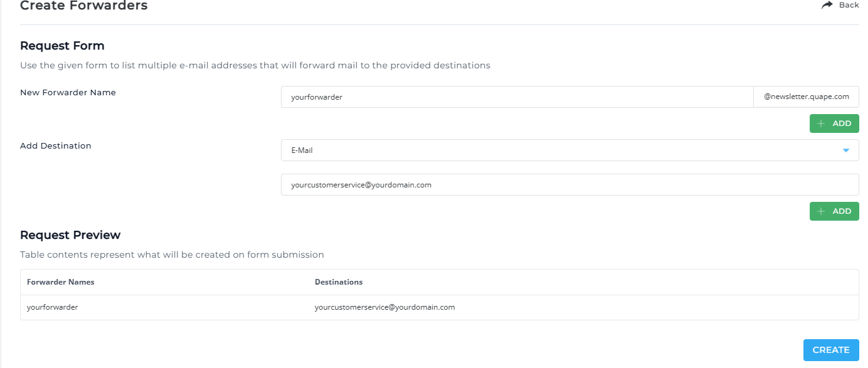Click the @newsletter.quape.com domain suffix box
The width and height of the screenshot is (868, 368).
[806, 97]
